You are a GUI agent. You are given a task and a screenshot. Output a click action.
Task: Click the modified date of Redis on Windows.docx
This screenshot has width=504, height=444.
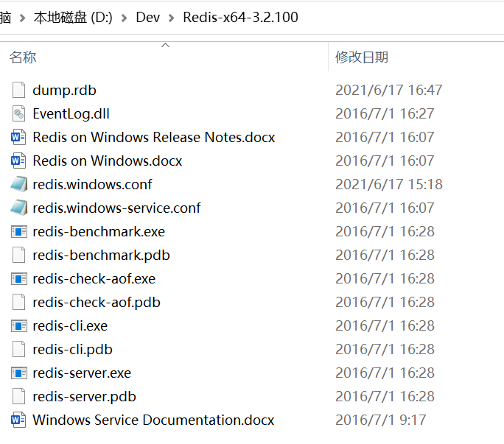385,161
